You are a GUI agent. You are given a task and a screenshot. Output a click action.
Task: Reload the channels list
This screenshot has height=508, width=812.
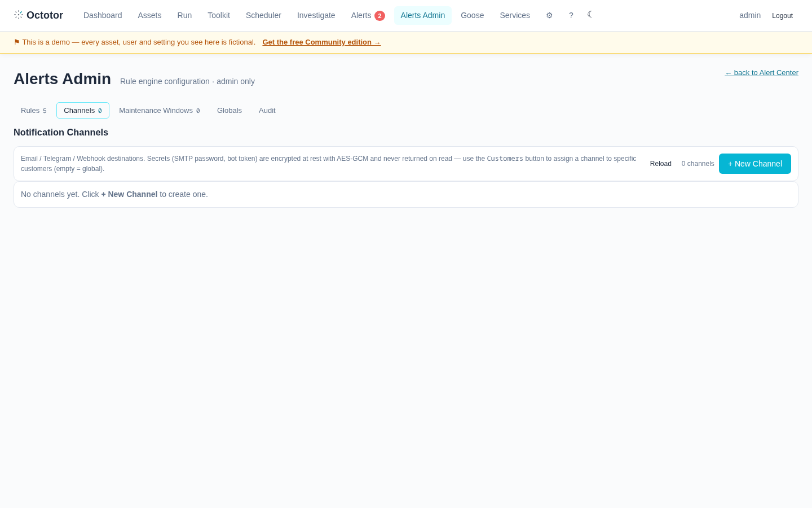pyautogui.click(x=661, y=164)
